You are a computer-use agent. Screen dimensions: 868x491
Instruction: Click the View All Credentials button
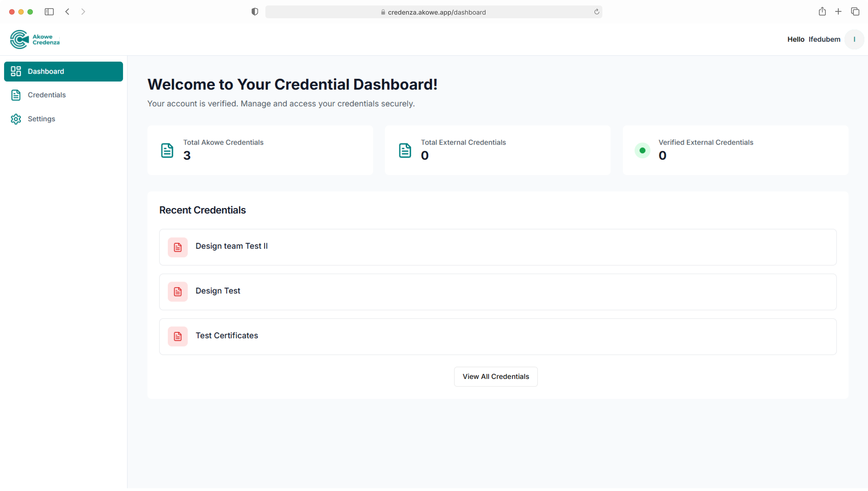[x=496, y=377]
